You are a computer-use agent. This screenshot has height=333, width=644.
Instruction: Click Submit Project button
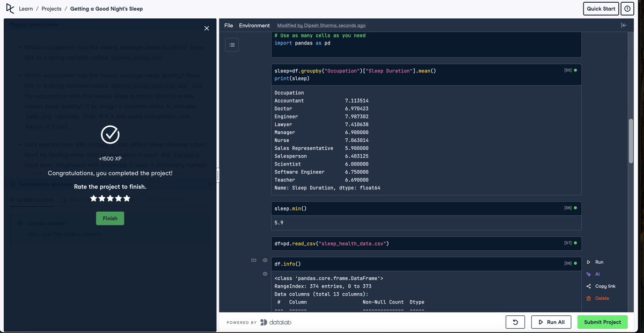603,322
